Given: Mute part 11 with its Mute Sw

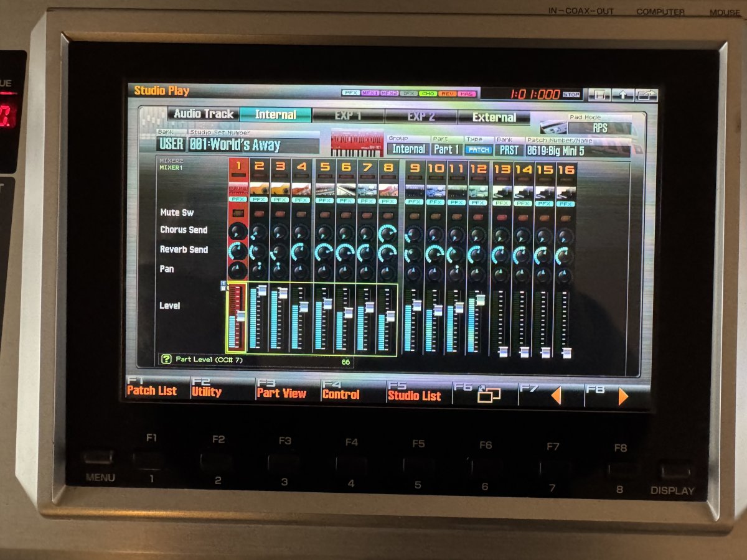Looking at the screenshot, I should click(456, 217).
